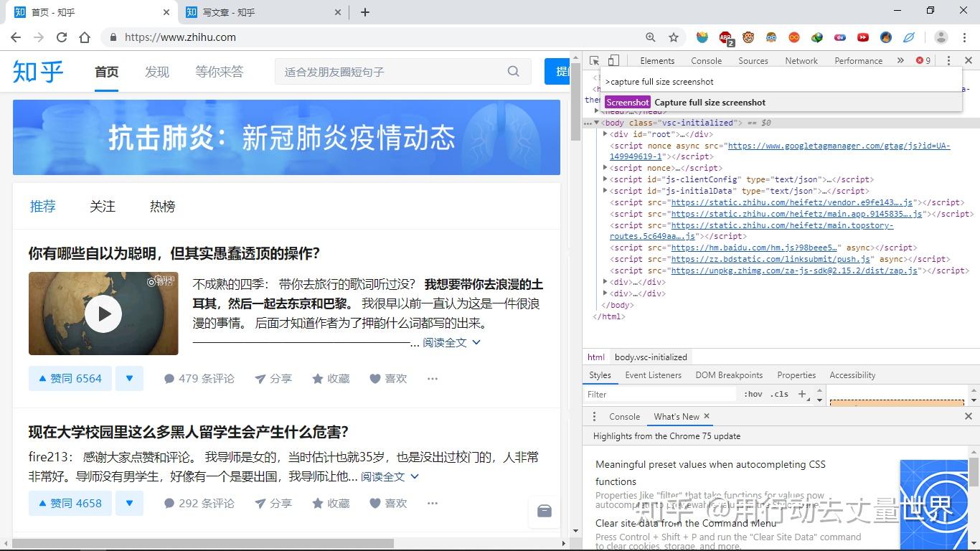Open a new browser tab
Image resolution: width=980 pixels, height=551 pixels.
[x=364, y=12]
